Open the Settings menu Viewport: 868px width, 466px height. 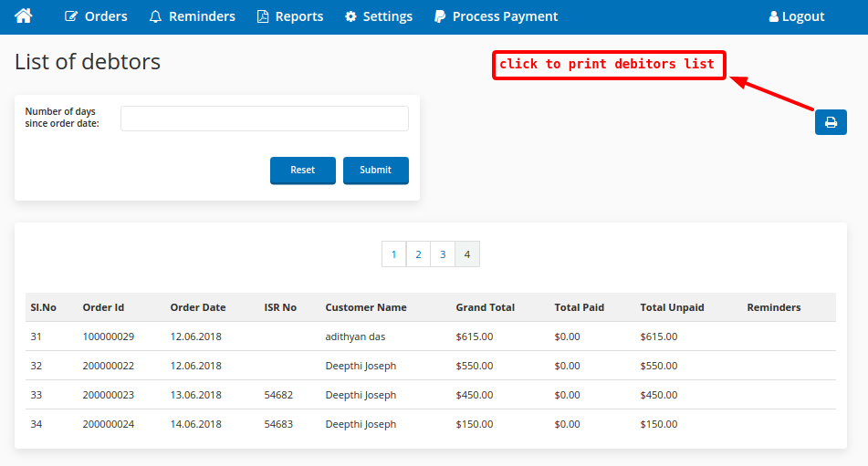pyautogui.click(x=378, y=16)
